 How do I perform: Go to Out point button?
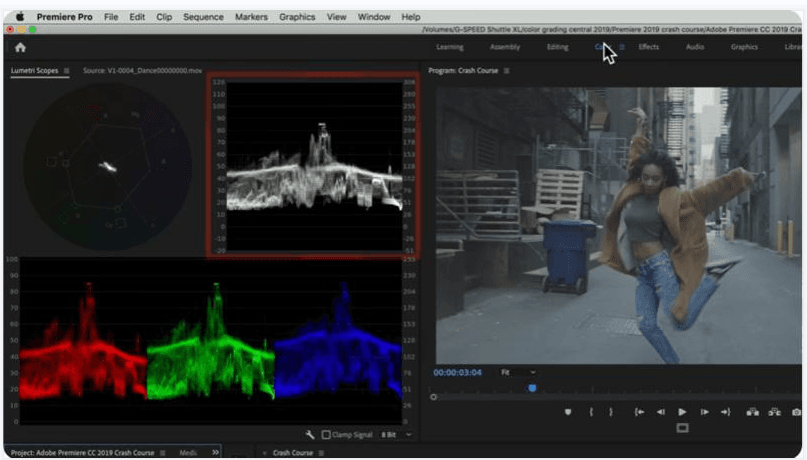click(726, 412)
